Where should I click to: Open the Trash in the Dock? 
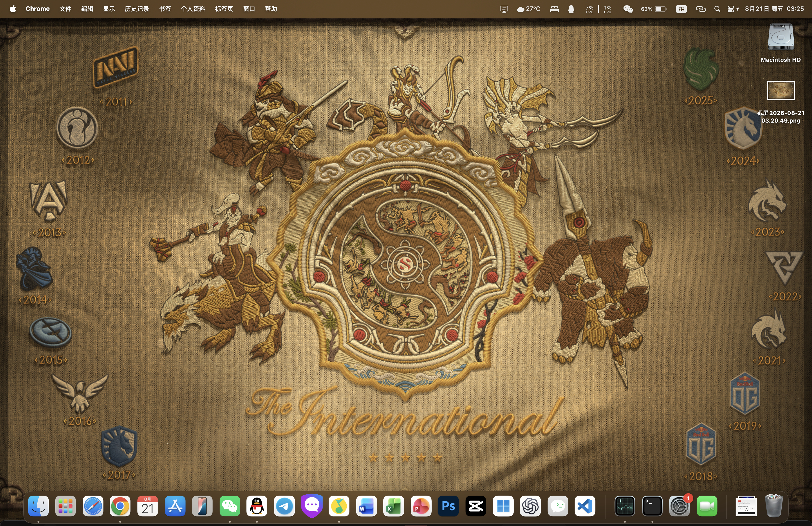[x=774, y=506]
